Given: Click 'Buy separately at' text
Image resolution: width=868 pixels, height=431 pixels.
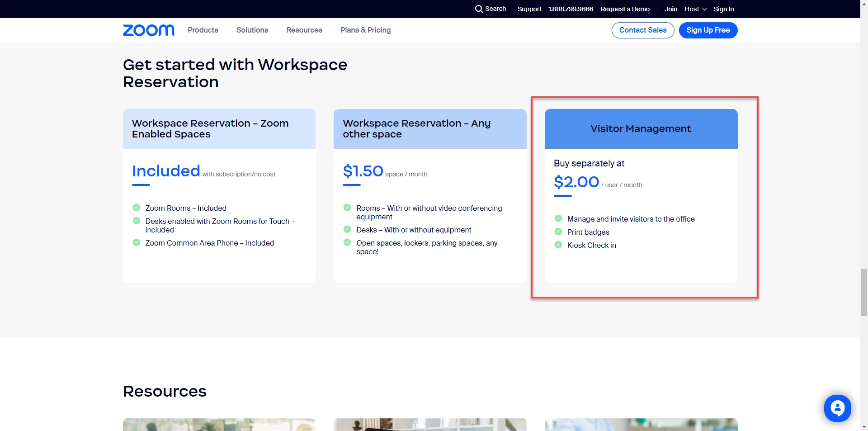Looking at the screenshot, I should tap(589, 163).
